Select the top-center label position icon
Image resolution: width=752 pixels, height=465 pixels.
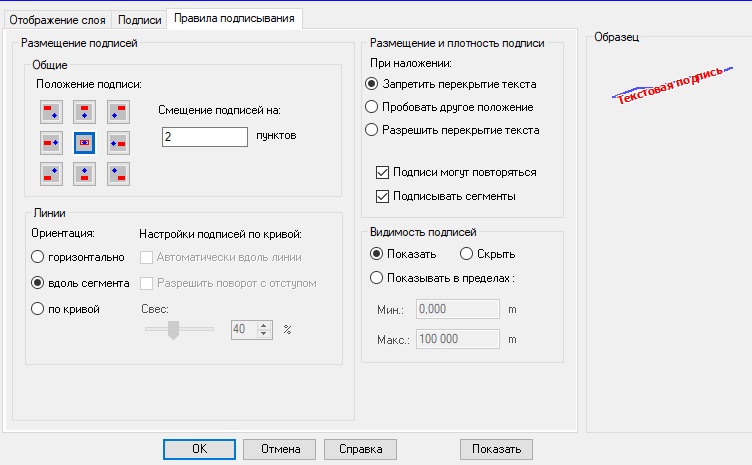point(85,111)
